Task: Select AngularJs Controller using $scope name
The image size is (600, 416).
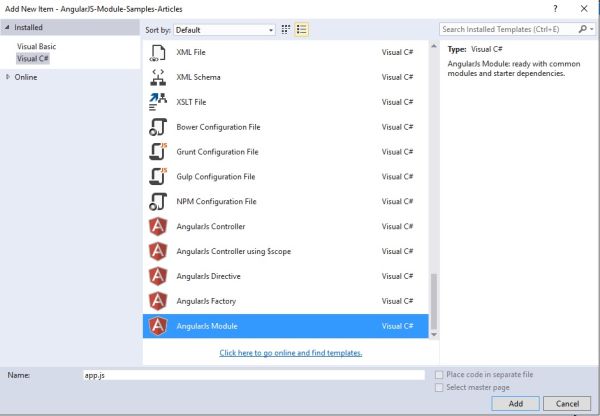Action: [233, 251]
